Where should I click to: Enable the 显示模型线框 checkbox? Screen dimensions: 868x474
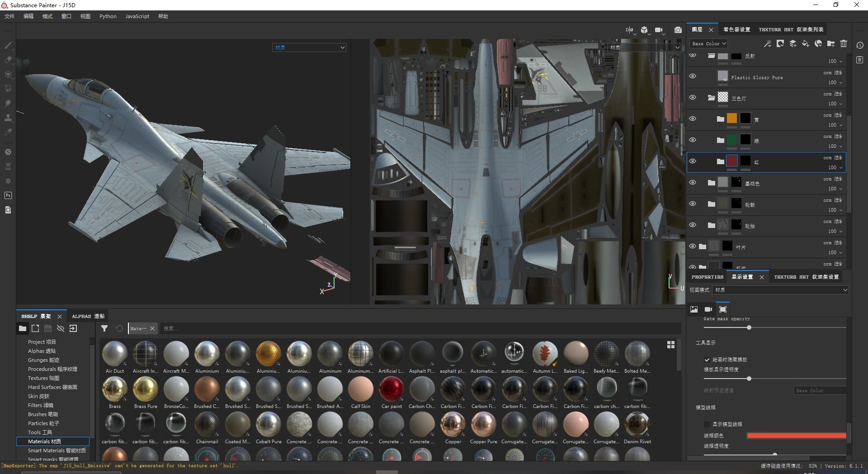coord(707,424)
